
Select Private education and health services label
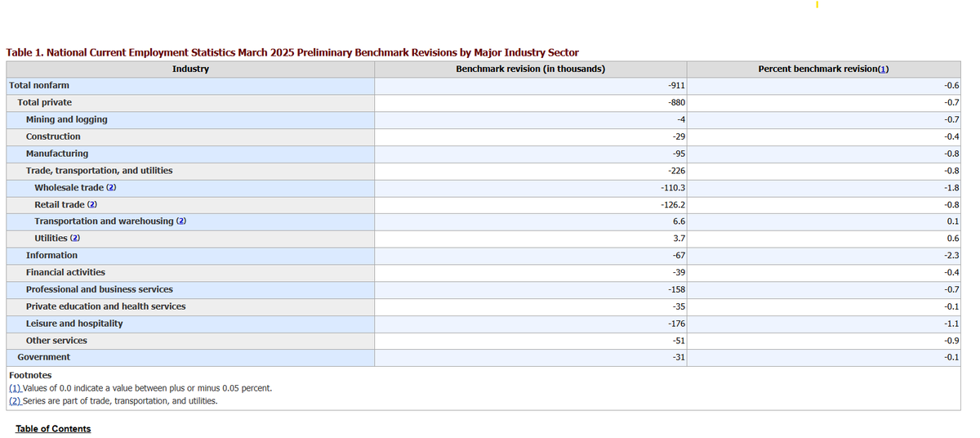pos(106,307)
